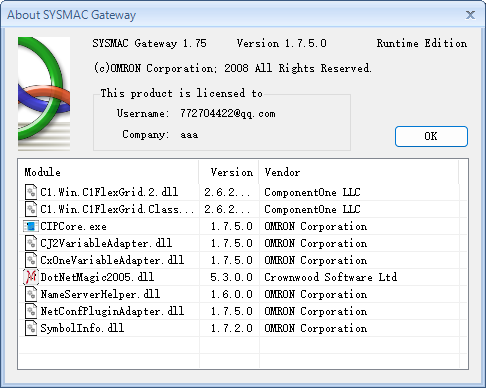486x388 pixels.
Task: Click the CIPCore.exe application icon
Action: [x=31, y=226]
